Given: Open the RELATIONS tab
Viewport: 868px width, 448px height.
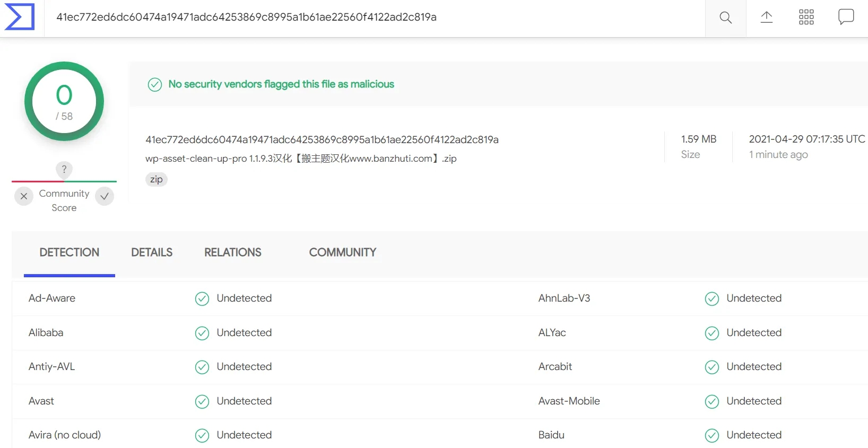Looking at the screenshot, I should [x=233, y=252].
